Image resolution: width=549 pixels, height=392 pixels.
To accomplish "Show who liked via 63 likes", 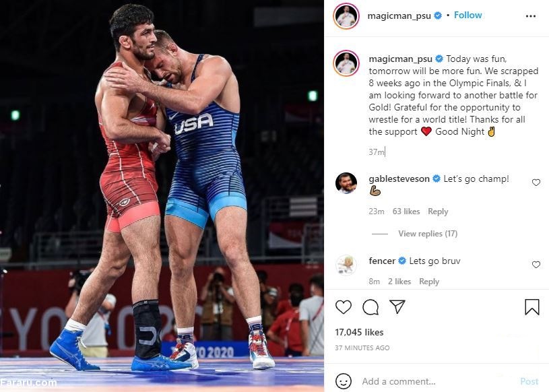I will click(x=406, y=211).
